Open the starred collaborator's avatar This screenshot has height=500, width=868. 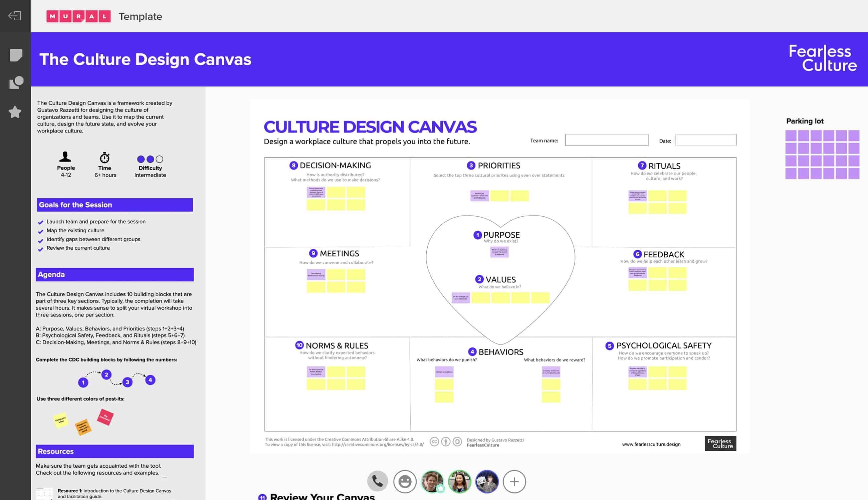click(433, 481)
